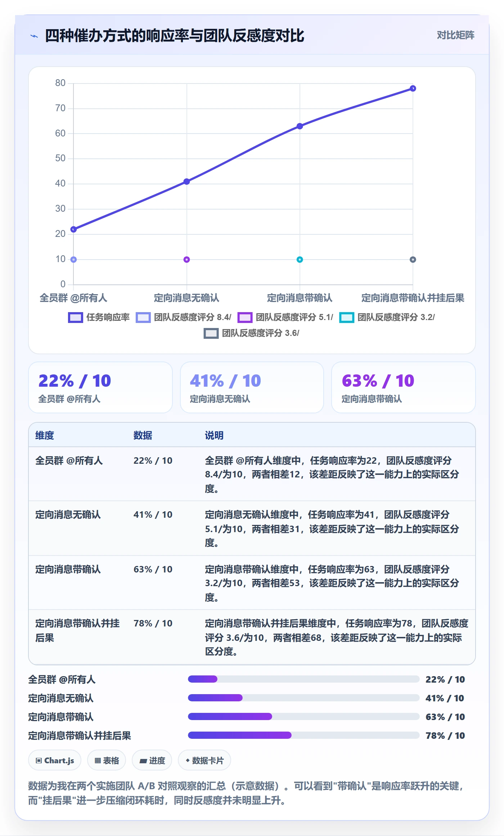The height and width of the screenshot is (836, 504).
Task: Click the 数据 column header
Action: coord(143,435)
